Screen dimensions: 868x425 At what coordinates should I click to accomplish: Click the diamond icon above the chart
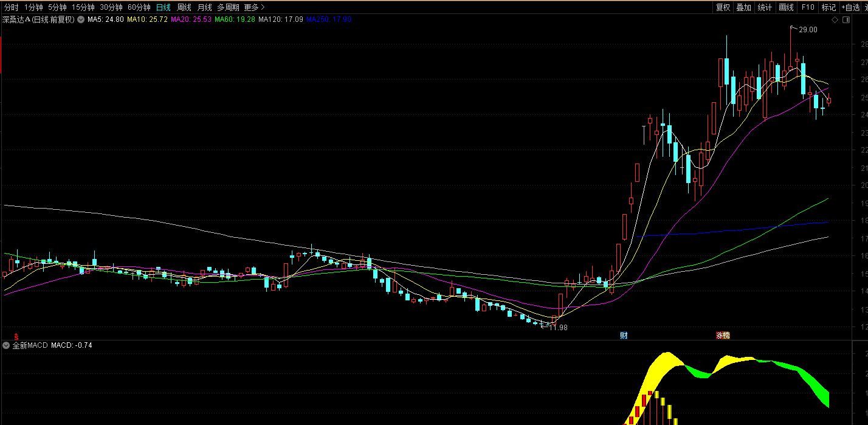pyautogui.click(x=835, y=20)
